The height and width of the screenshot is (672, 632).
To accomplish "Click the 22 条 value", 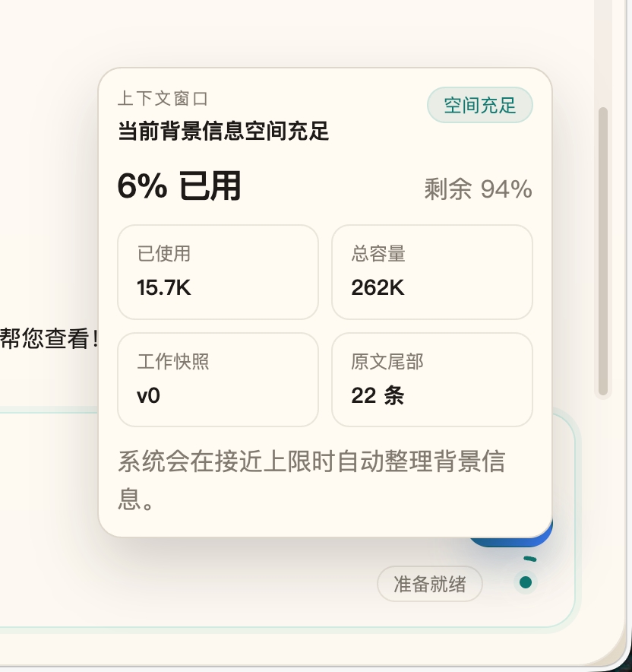I will tap(378, 395).
